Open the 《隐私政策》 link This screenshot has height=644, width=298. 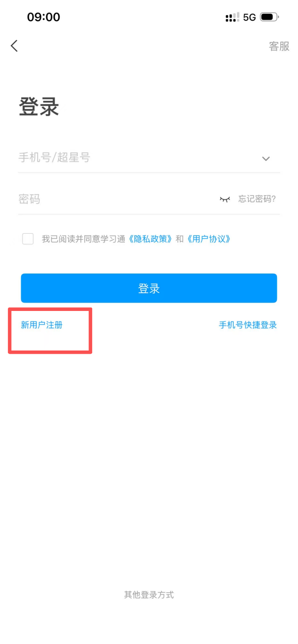(151, 239)
